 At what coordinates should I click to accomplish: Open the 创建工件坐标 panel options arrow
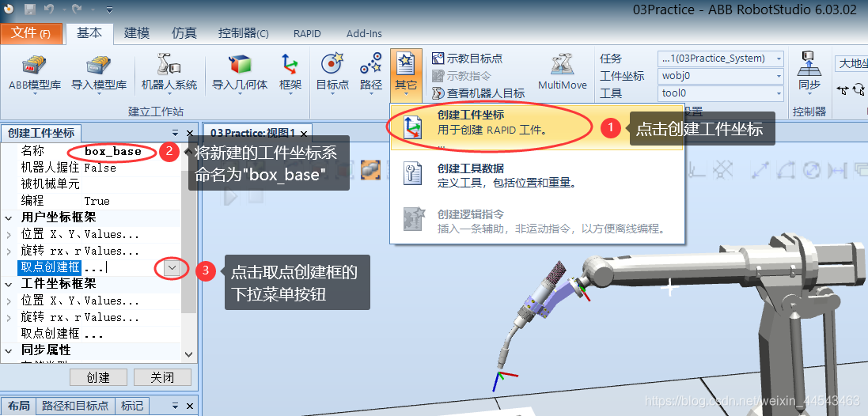176,133
